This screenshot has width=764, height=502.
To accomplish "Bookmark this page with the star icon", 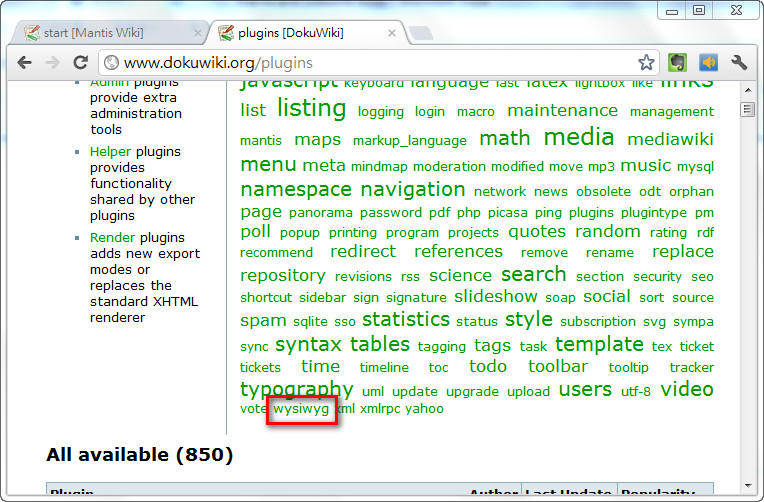I will point(646,62).
